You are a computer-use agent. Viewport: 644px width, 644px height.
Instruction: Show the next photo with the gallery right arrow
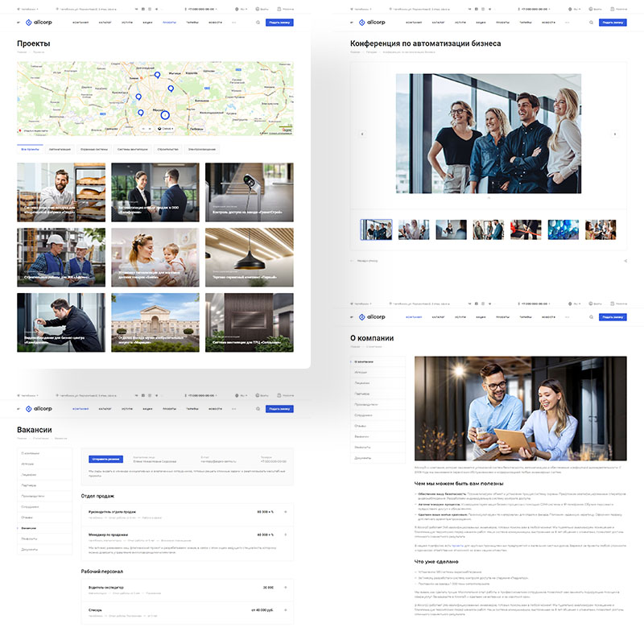(615, 134)
